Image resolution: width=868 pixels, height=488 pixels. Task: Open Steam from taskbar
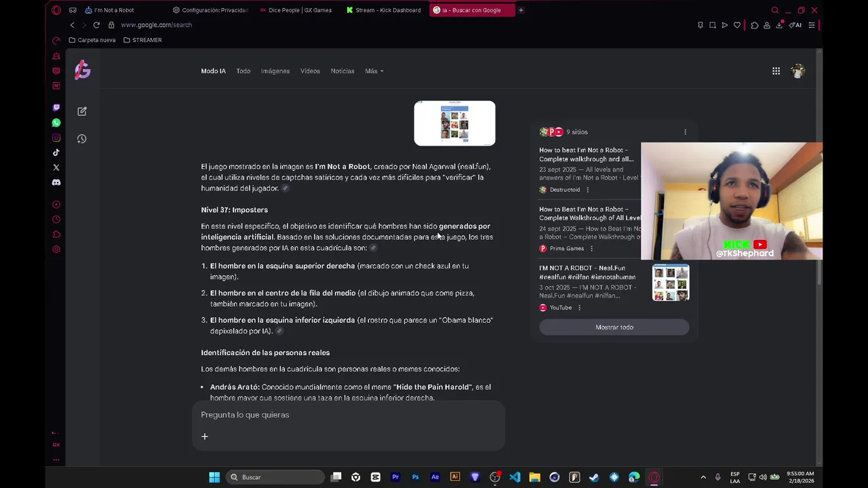[x=594, y=477]
